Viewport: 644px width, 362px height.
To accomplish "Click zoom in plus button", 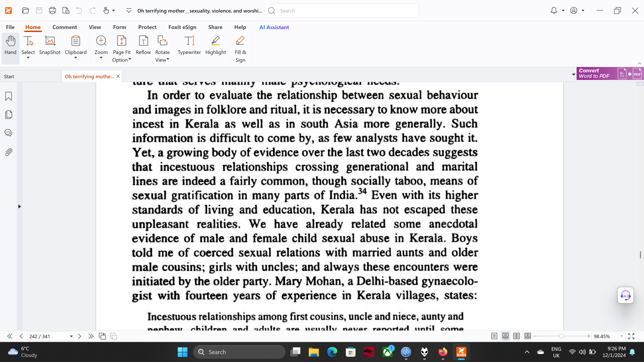I will pyautogui.click(x=588, y=336).
